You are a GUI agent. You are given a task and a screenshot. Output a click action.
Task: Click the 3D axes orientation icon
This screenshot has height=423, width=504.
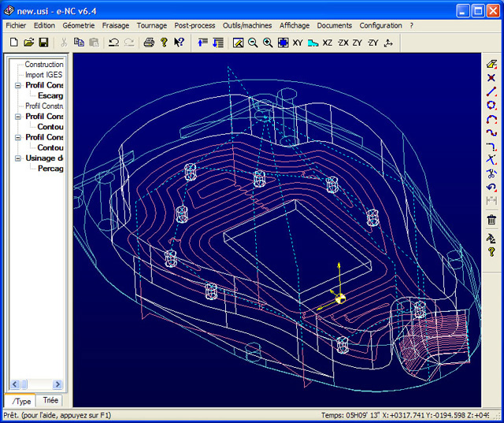click(x=388, y=43)
